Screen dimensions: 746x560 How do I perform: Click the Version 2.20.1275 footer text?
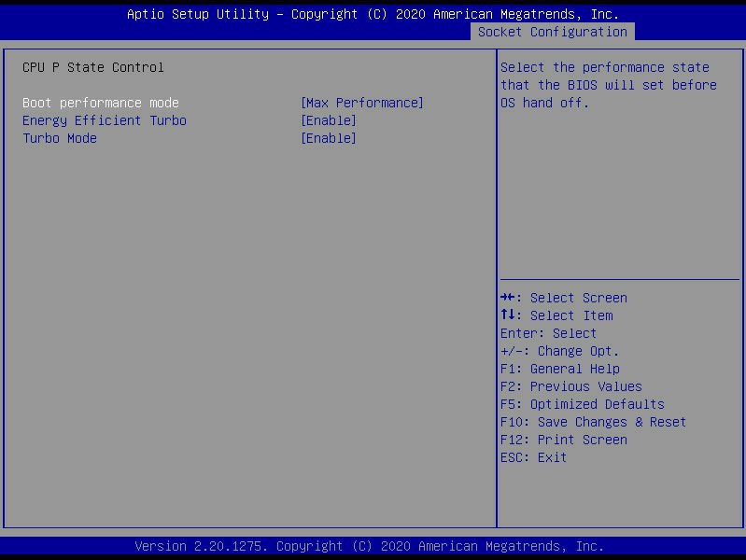(369, 546)
